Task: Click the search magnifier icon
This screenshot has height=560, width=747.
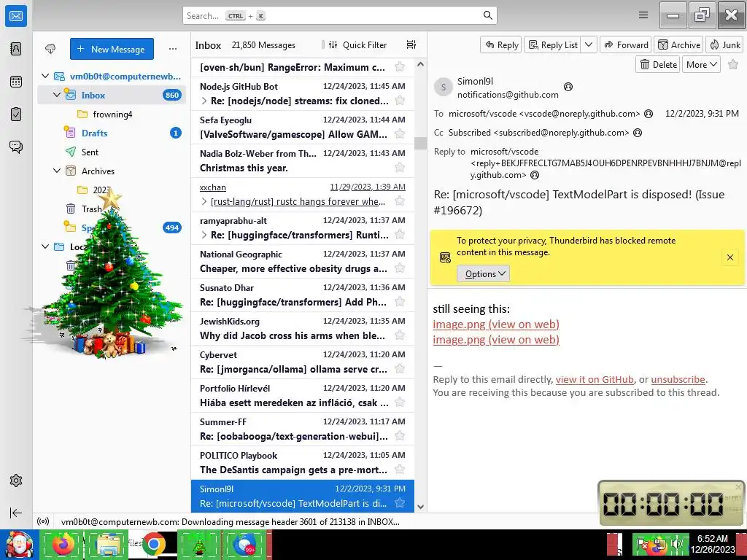Action: point(487,15)
